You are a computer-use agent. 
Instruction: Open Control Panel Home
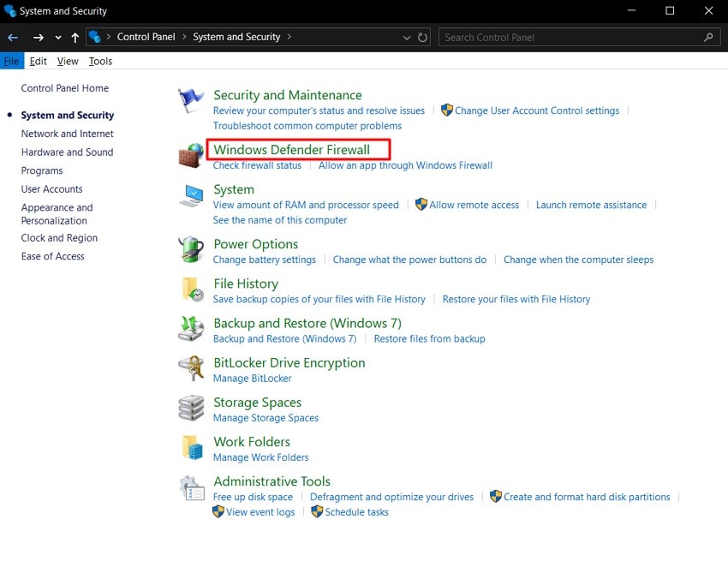65,88
